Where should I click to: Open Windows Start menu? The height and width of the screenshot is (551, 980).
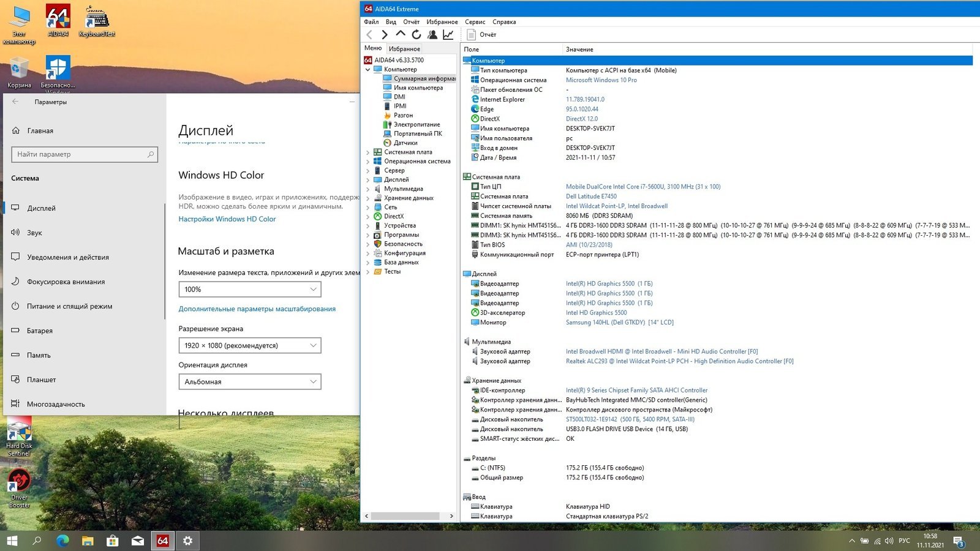click(x=12, y=541)
